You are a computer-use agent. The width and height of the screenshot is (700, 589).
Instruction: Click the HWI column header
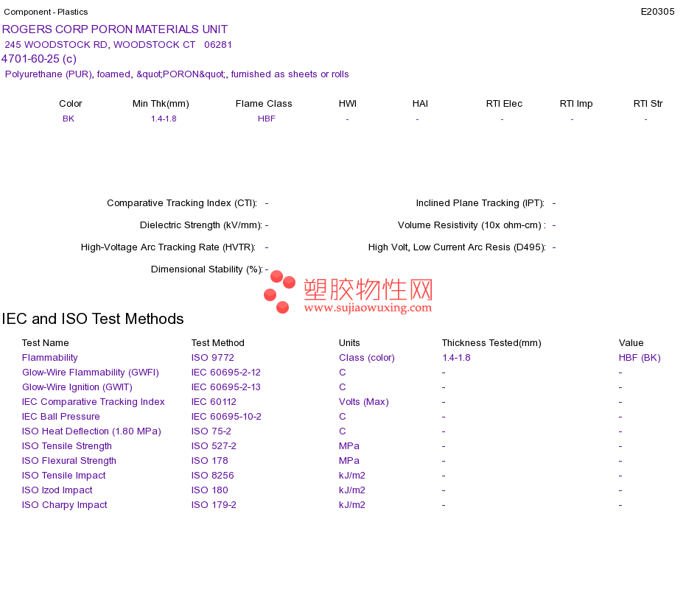pyautogui.click(x=347, y=104)
